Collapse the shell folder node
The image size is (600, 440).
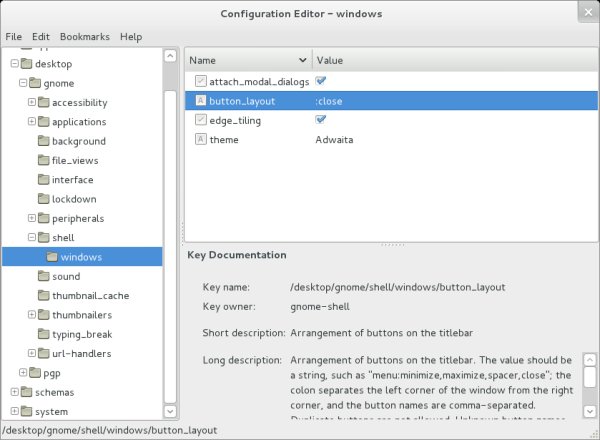click(32, 238)
